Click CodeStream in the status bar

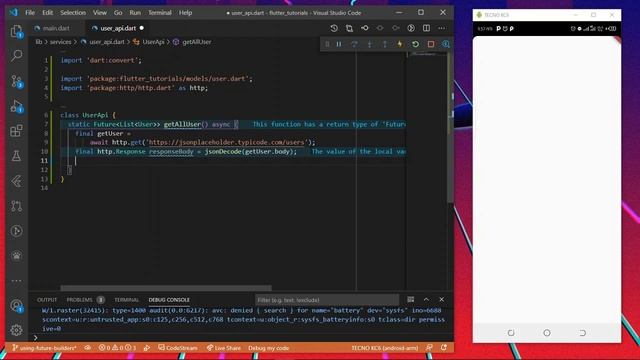click(178, 348)
